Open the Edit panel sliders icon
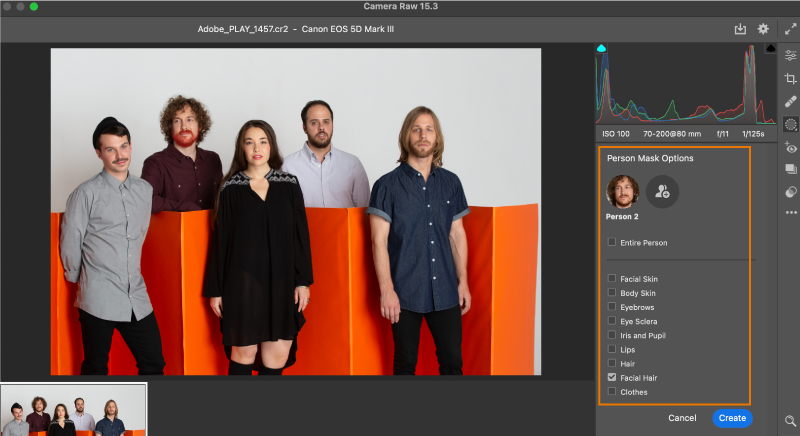The width and height of the screenshot is (800, 436). click(790, 55)
